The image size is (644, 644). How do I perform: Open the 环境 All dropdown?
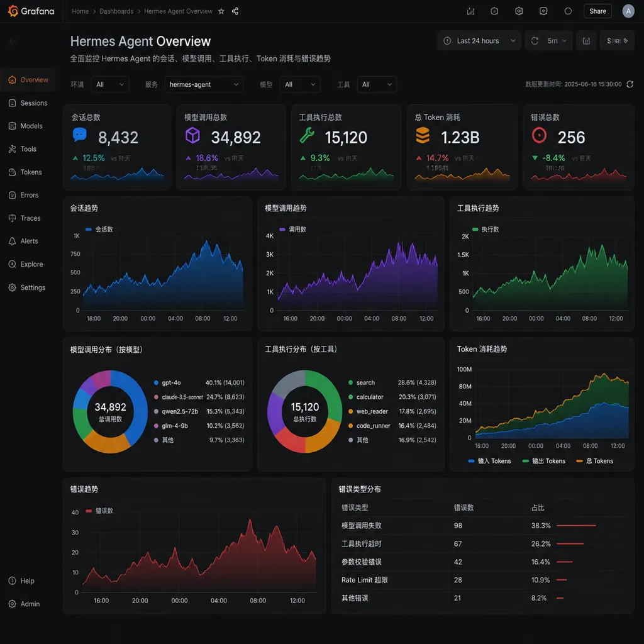click(110, 84)
